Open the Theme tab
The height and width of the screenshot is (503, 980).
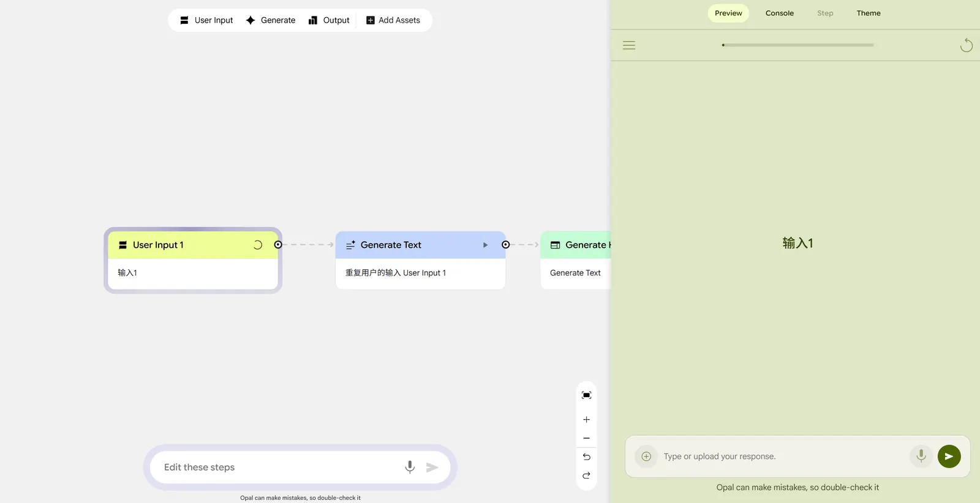coord(868,13)
